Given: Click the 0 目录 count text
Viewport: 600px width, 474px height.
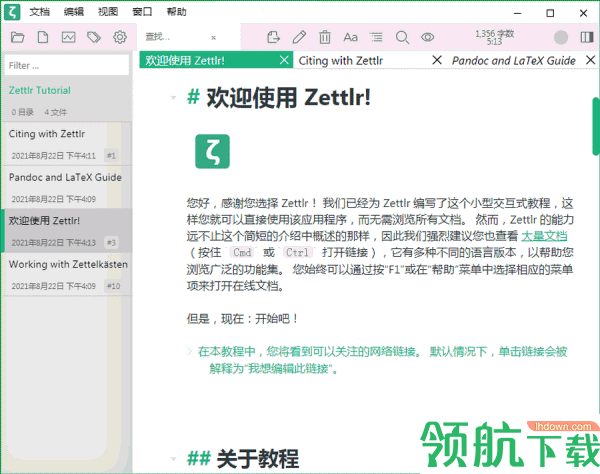Looking at the screenshot, I should click(x=22, y=112).
